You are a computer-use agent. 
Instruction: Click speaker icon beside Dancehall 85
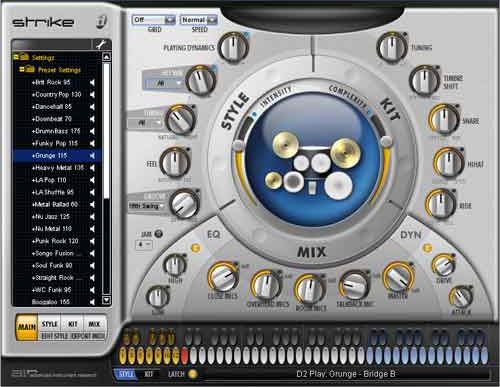pyautogui.click(x=92, y=107)
